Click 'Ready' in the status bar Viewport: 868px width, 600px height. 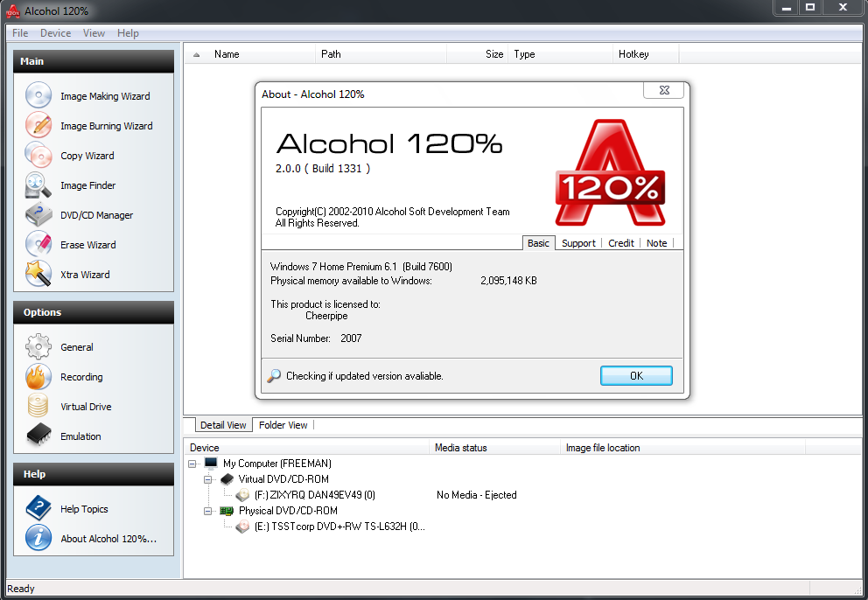pyautogui.click(x=21, y=589)
